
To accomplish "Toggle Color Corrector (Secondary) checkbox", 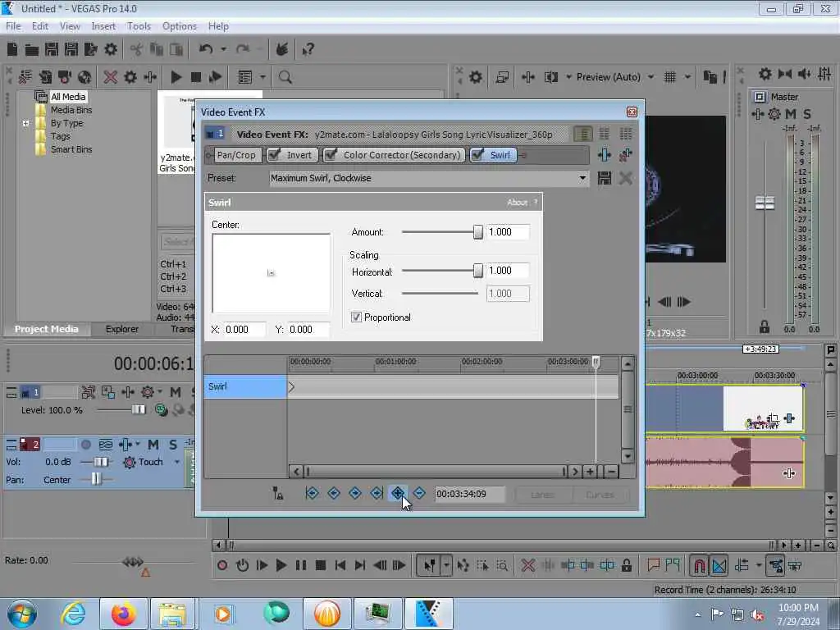I will 331,155.
